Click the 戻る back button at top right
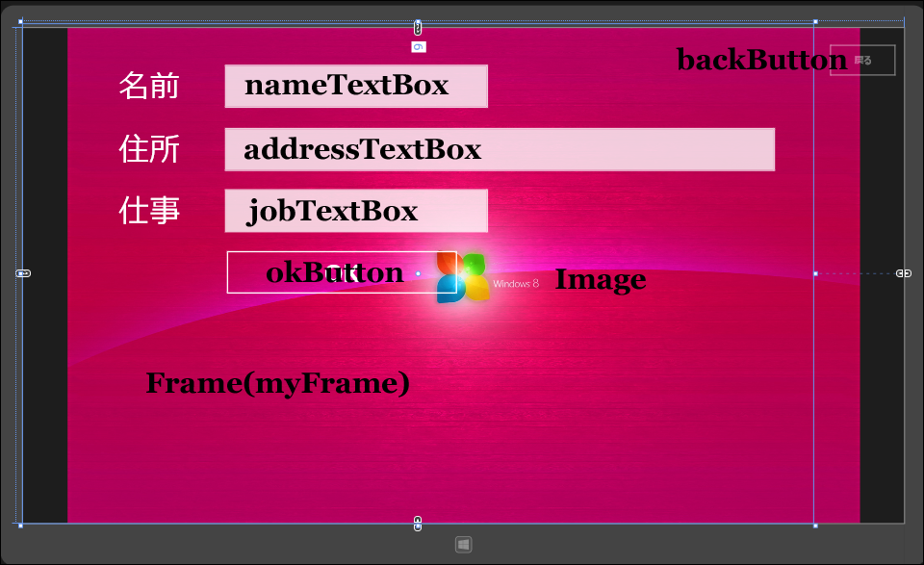 pos(862,60)
